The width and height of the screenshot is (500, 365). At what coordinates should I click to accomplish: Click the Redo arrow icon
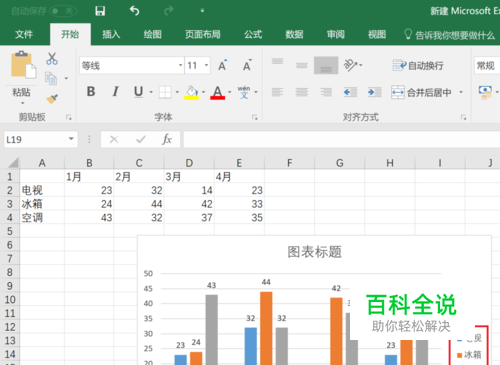[x=169, y=11]
